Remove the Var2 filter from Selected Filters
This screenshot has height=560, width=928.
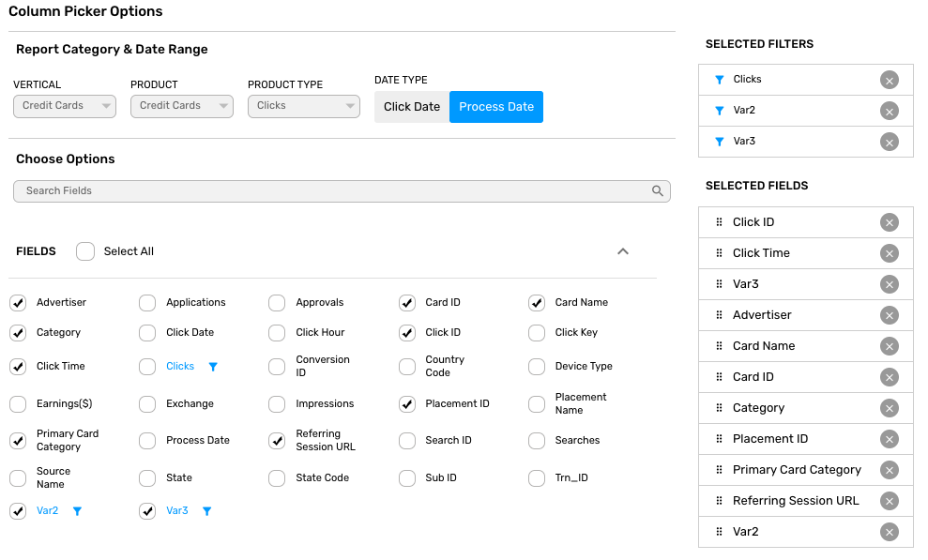[x=889, y=111]
